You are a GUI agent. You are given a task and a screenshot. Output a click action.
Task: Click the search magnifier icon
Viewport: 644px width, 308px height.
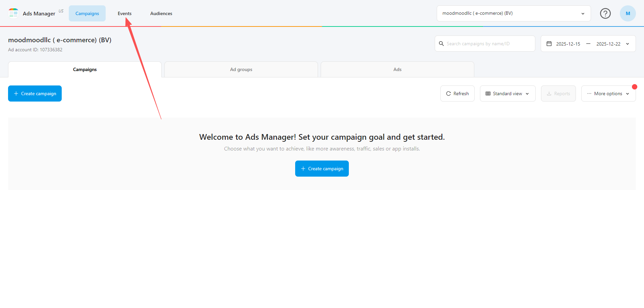click(441, 44)
